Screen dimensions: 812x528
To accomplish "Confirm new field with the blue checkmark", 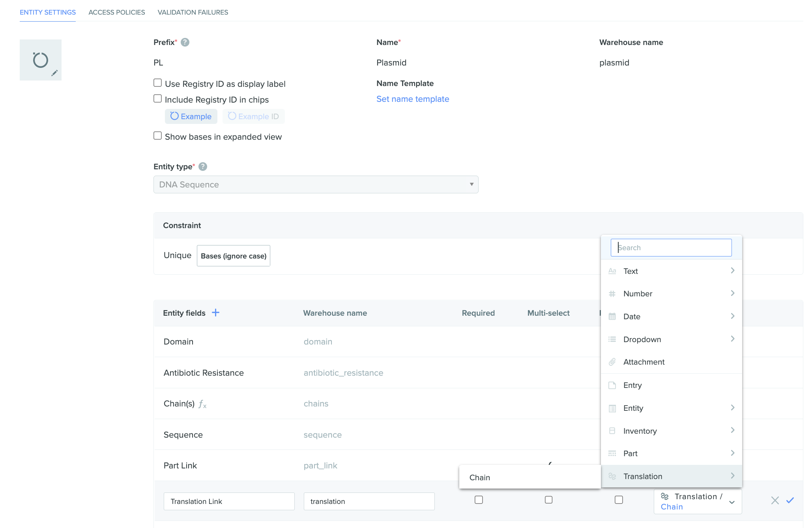I will coord(790,500).
